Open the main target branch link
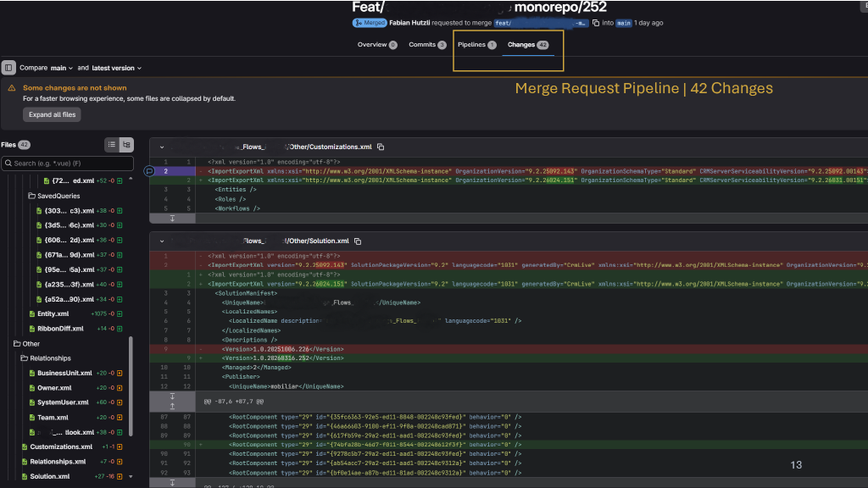Viewport: 868px width, 488px height. (623, 23)
